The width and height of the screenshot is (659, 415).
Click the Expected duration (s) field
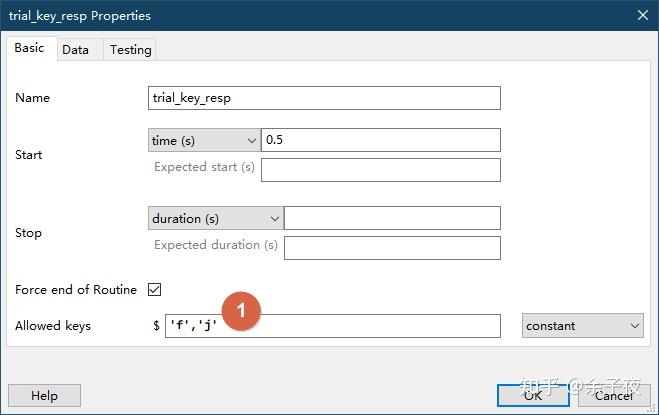(x=392, y=247)
